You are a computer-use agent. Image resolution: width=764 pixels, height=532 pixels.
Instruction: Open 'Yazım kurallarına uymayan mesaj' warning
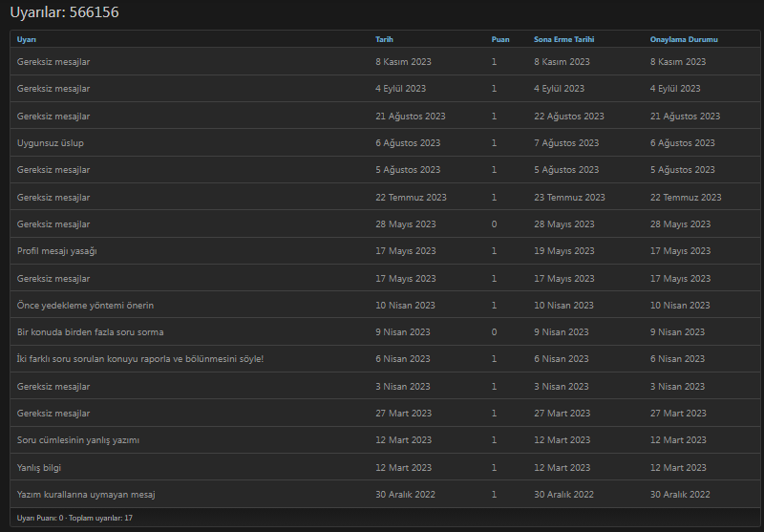[x=86, y=494]
